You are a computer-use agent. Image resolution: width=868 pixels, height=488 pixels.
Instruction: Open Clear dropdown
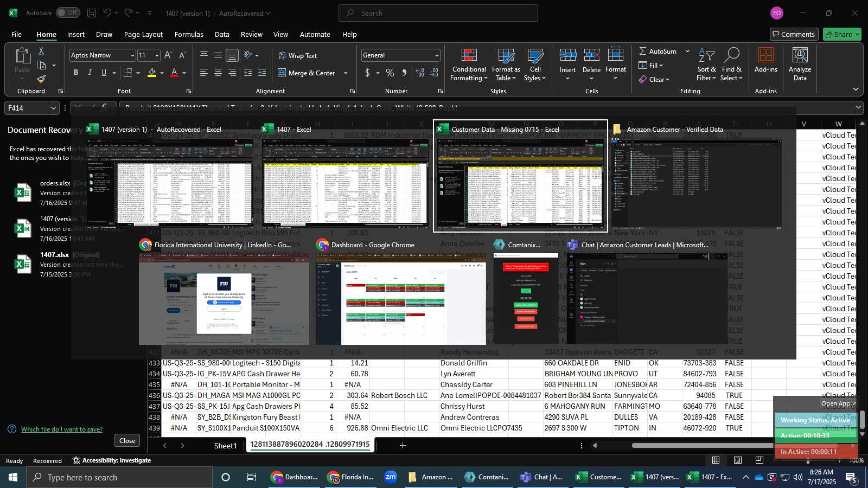[654, 80]
